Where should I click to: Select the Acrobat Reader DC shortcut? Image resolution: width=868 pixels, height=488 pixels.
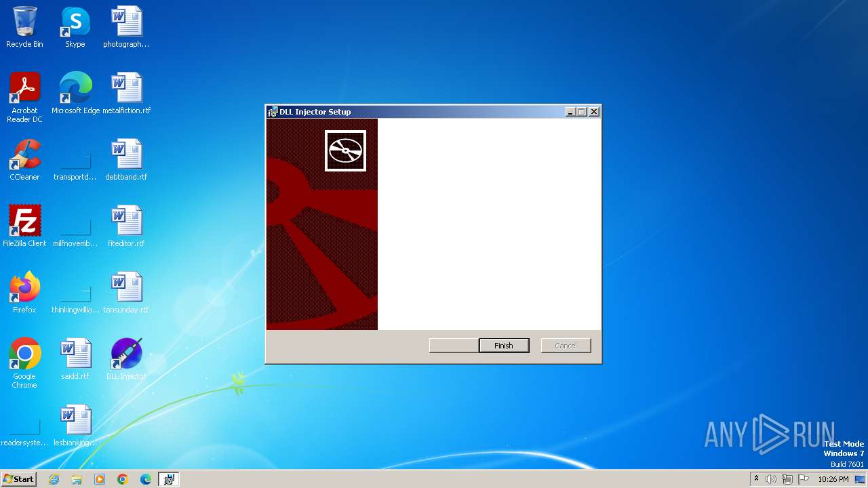pyautogui.click(x=24, y=98)
